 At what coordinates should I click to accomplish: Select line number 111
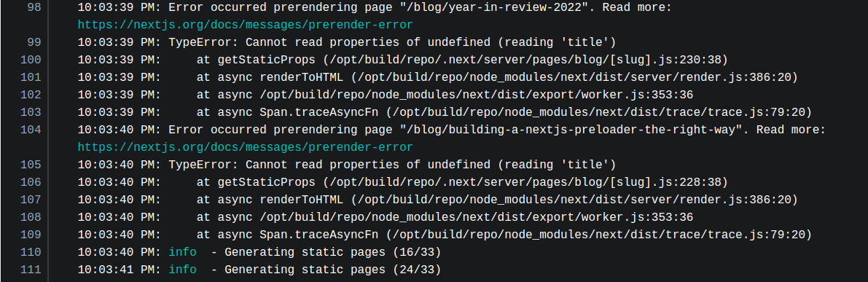[31, 270]
